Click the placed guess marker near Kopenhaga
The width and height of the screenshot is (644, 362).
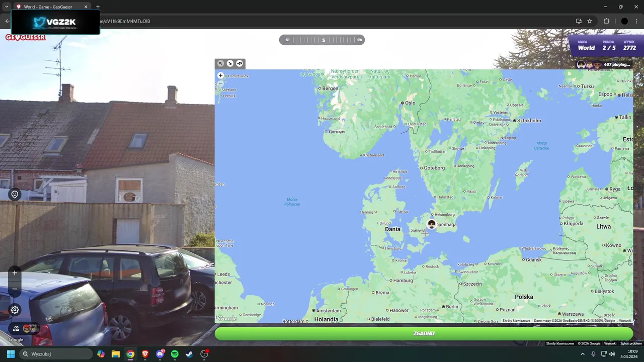432,224
